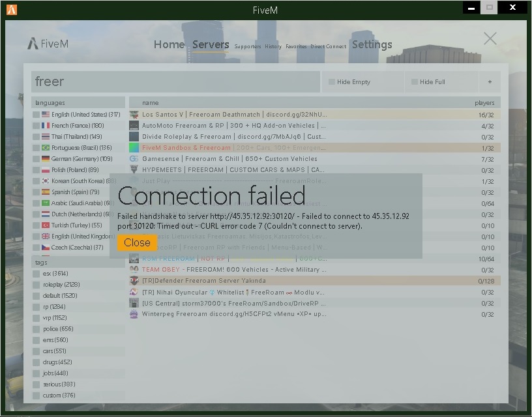
Task: Select HYPEMEETS FREEROAM server row
Action: click(x=314, y=169)
